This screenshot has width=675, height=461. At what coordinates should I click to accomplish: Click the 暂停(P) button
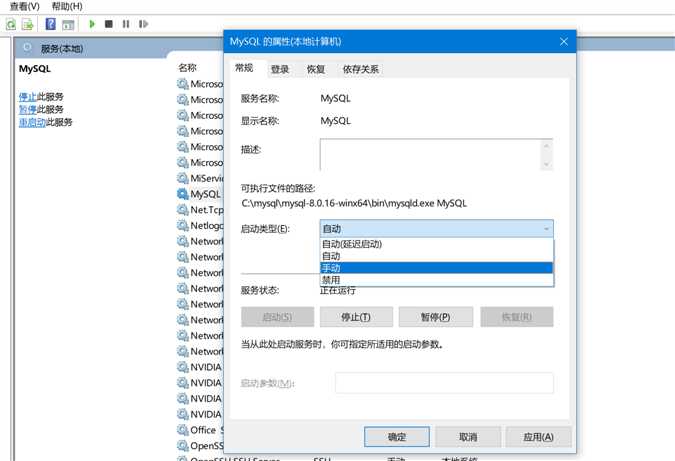pos(436,317)
